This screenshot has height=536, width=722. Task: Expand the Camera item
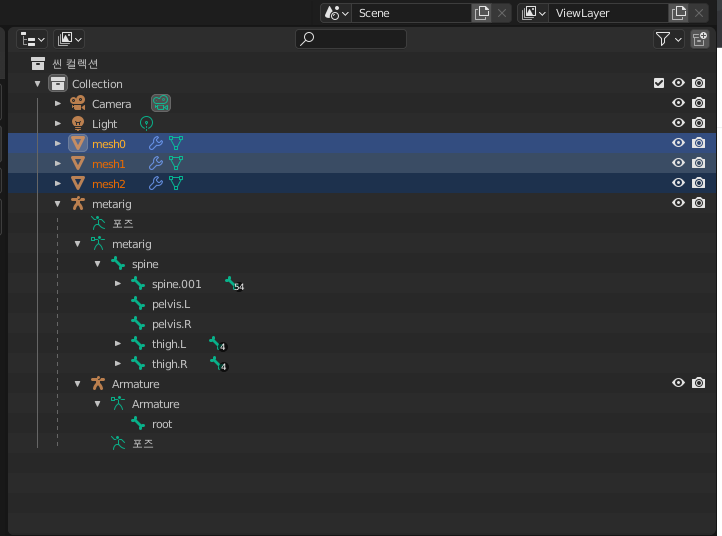[x=58, y=104]
